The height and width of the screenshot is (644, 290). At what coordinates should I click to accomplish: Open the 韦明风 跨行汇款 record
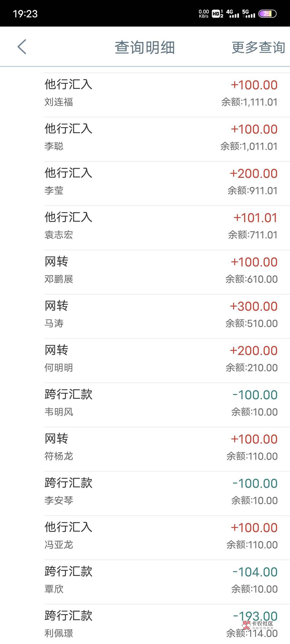point(161,403)
